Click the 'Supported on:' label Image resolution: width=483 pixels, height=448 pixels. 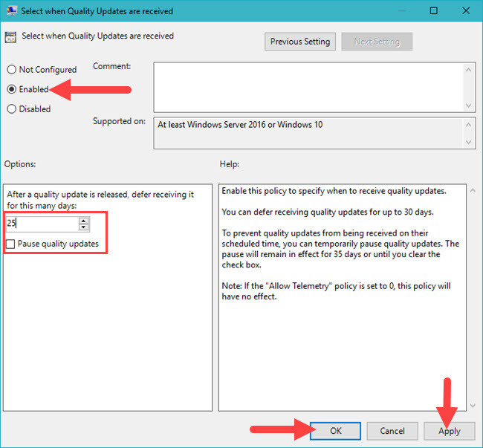pos(119,121)
